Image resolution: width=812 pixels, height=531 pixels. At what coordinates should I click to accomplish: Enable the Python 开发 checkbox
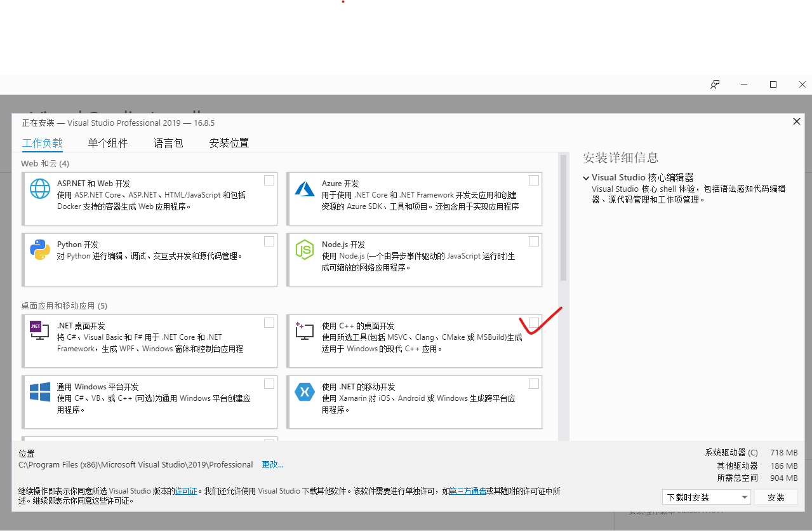pyautogui.click(x=269, y=241)
